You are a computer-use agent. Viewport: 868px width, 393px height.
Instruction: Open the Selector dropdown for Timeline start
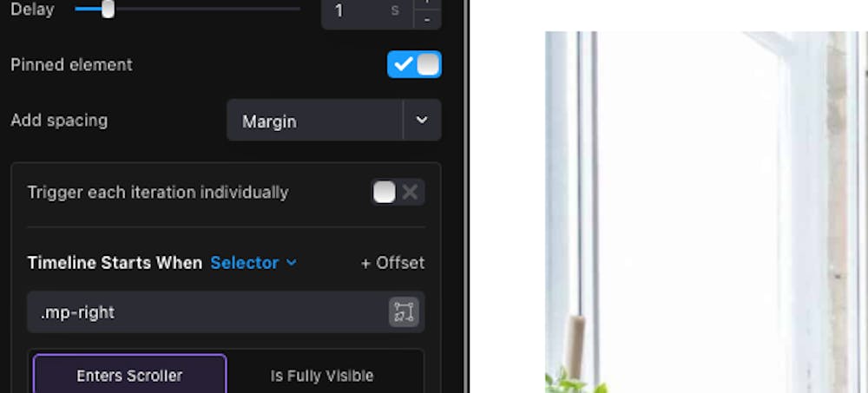(x=253, y=262)
